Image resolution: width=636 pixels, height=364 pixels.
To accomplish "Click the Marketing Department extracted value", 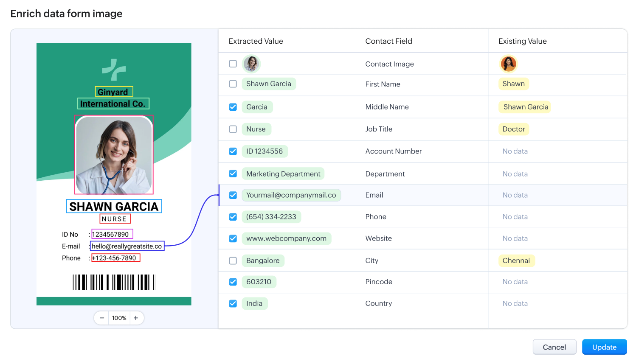I will point(283,174).
